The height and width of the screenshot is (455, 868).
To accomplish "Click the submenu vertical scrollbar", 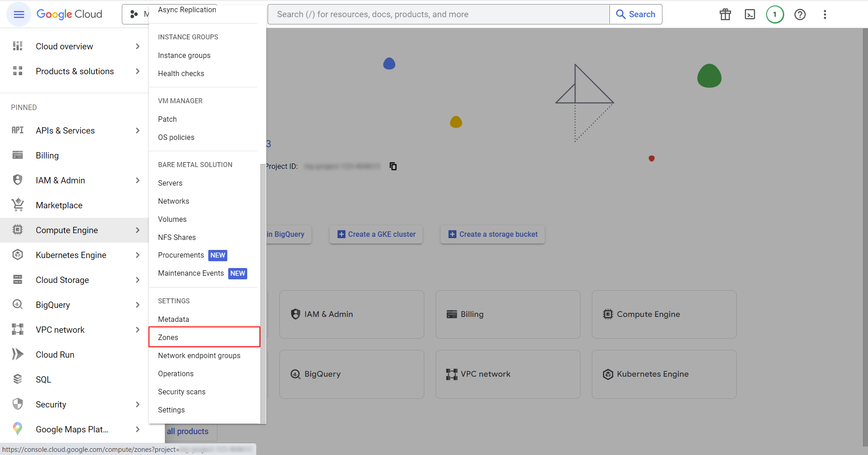I will (x=263, y=293).
